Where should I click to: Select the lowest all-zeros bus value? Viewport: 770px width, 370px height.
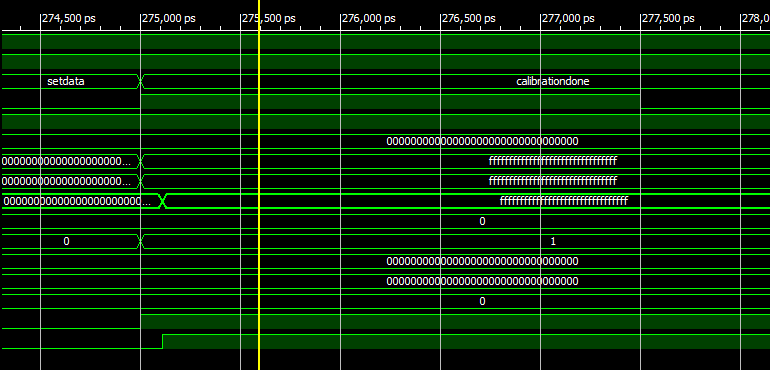(482, 281)
